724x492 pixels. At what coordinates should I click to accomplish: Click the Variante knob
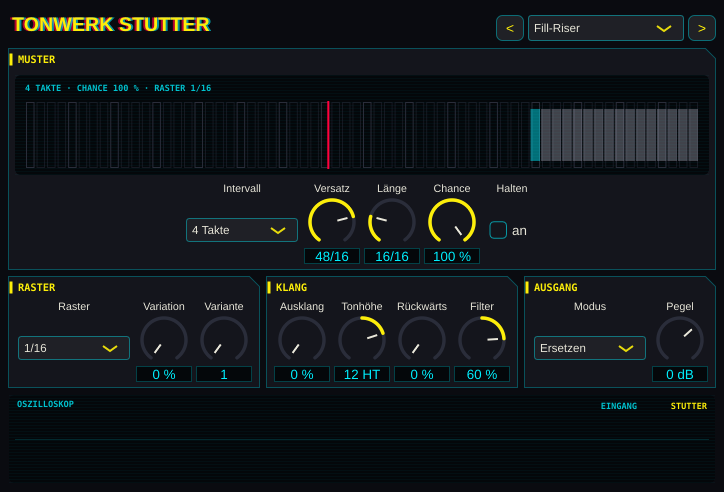[x=224, y=340]
